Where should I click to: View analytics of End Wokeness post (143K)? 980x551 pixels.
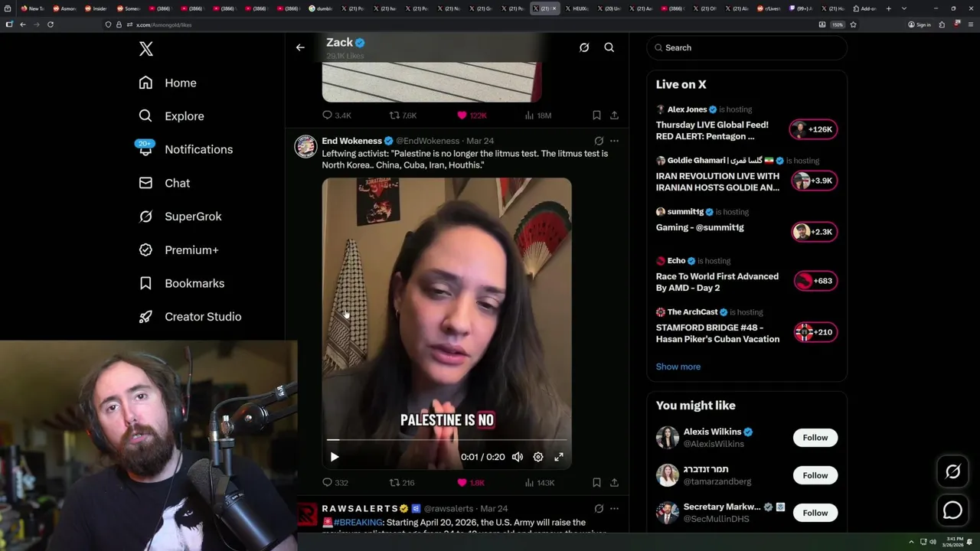[539, 483]
